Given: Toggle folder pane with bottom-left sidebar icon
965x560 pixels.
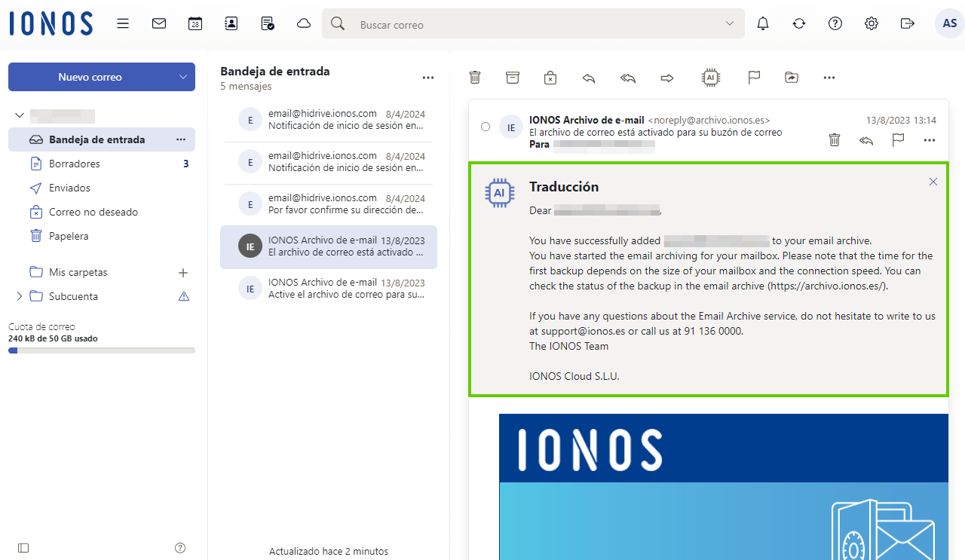Looking at the screenshot, I should point(23,548).
